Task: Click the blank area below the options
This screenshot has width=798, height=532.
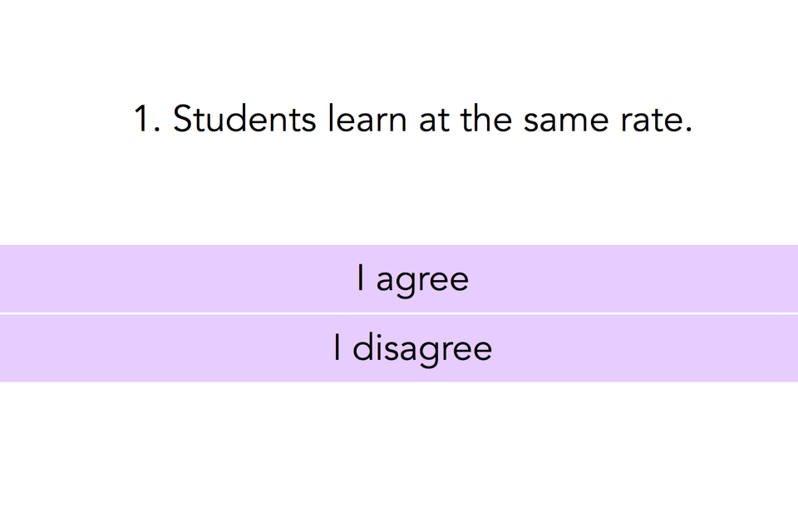Action: click(399, 456)
